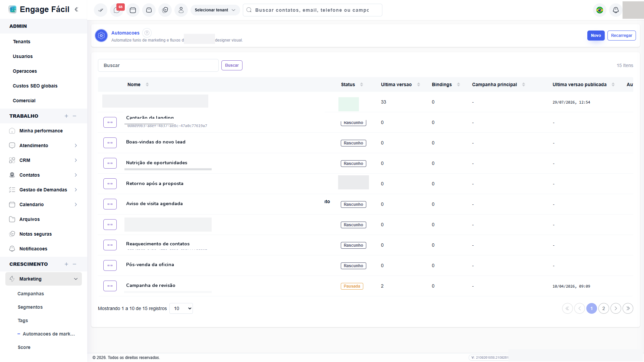Go to the last page with double-arrow

coord(628,308)
